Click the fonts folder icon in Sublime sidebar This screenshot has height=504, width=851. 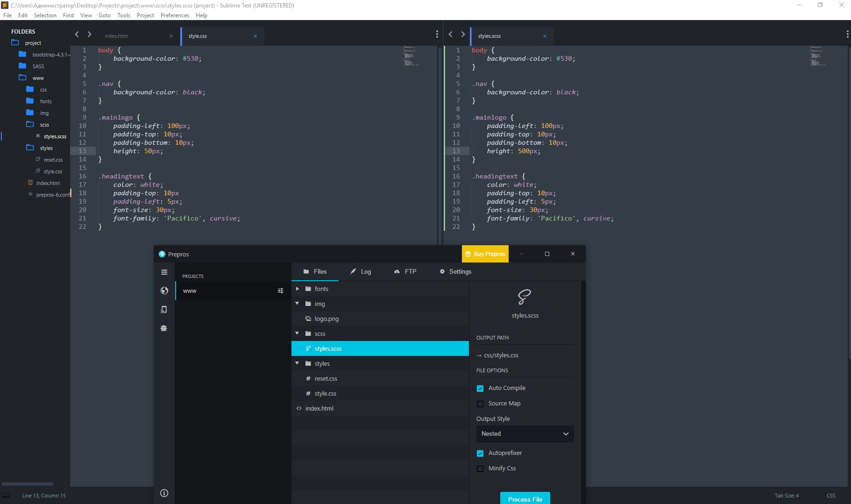[x=30, y=101]
